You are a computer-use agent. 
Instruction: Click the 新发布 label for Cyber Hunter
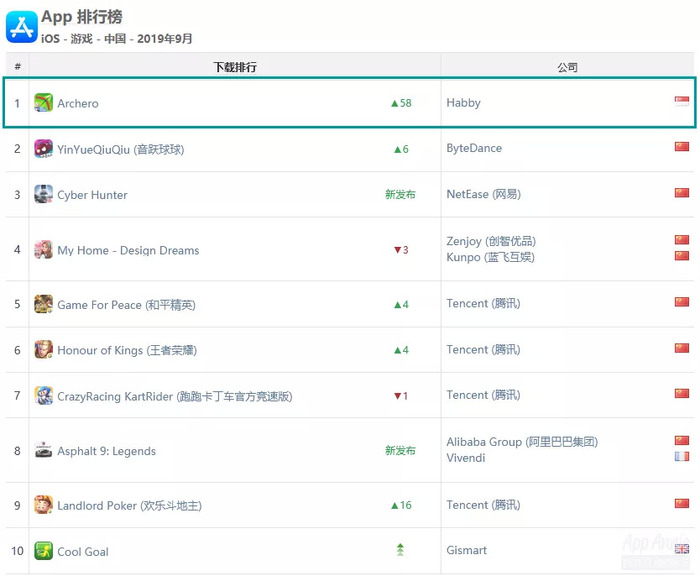coord(400,194)
